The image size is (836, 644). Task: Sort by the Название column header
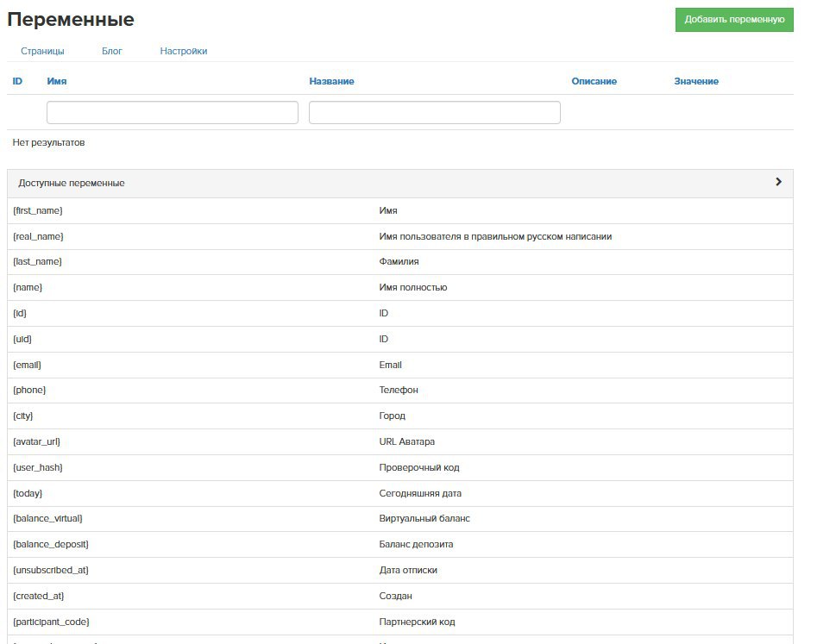pyautogui.click(x=331, y=81)
